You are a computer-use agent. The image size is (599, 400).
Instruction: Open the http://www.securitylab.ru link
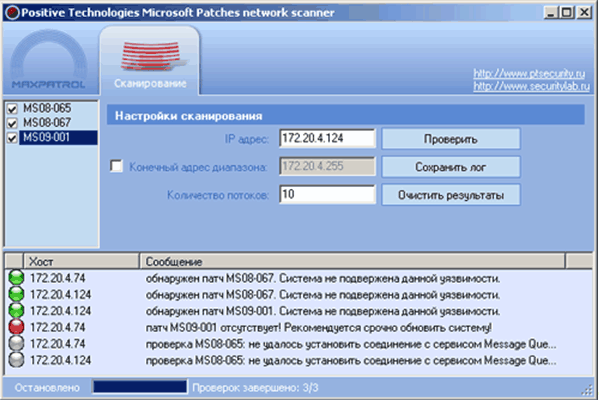click(531, 86)
